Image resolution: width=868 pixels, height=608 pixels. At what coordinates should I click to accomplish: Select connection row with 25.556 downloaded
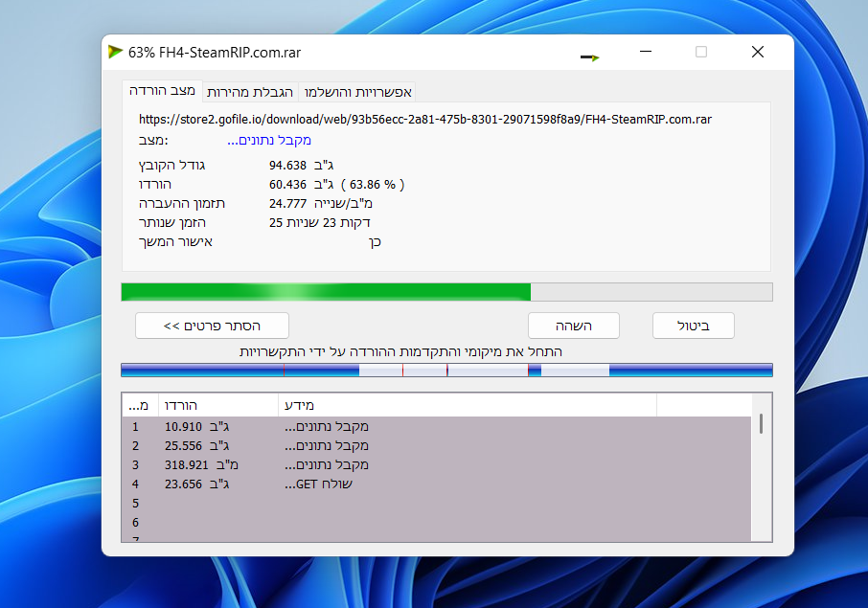436,446
